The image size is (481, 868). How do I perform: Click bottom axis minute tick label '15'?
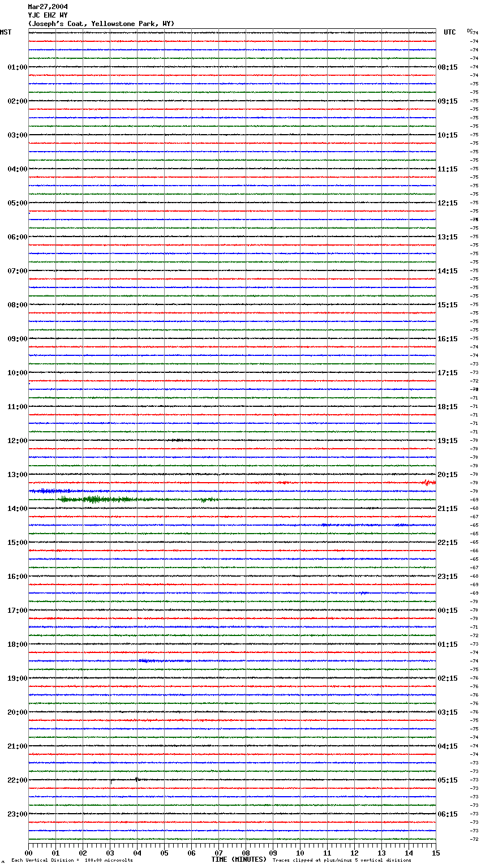pyautogui.click(x=436, y=853)
